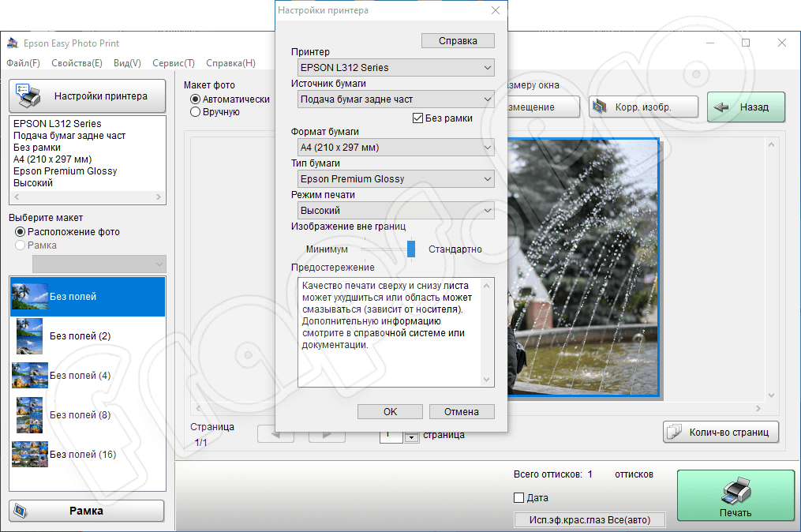The height and width of the screenshot is (532, 801).
Task: Select Вручную photo layout option
Action: coord(195,112)
